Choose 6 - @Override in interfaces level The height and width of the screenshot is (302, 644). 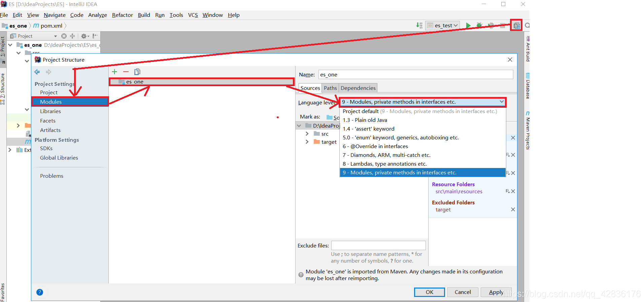pyautogui.click(x=423, y=146)
